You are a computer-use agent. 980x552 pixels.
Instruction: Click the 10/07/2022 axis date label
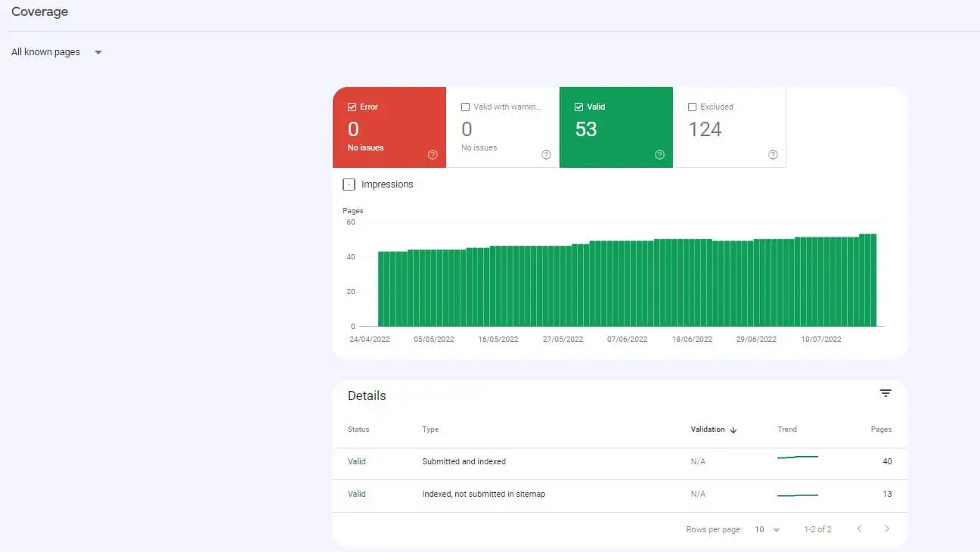[821, 340]
